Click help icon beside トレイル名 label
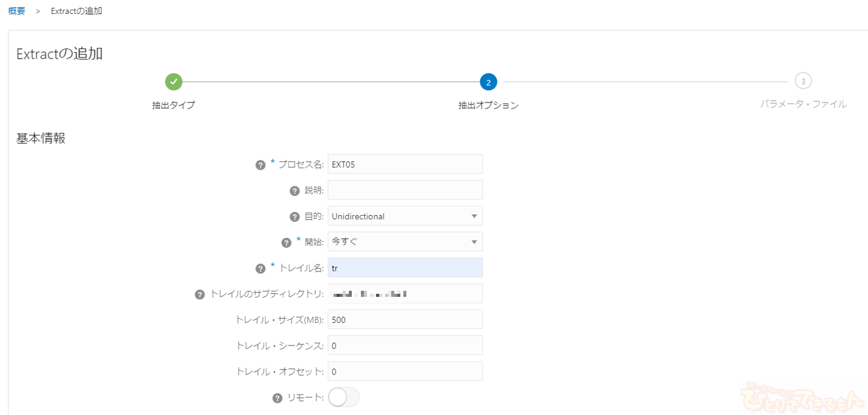Image resolution: width=868 pixels, height=415 pixels. [260, 268]
